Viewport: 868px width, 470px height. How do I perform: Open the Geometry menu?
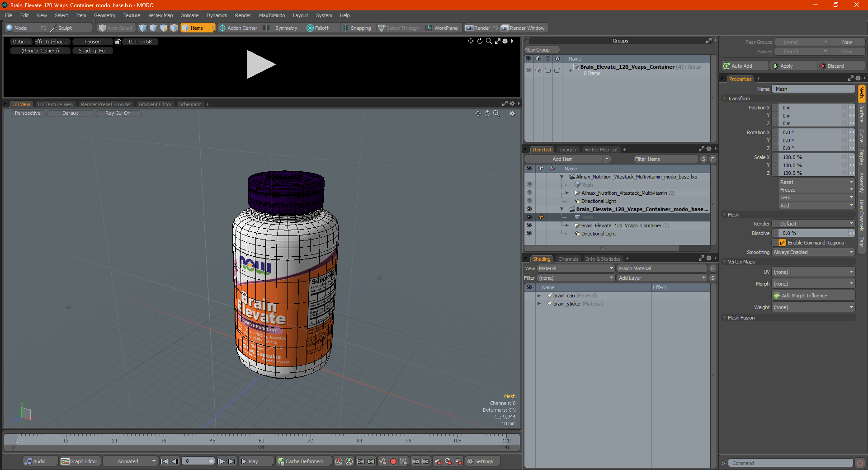pyautogui.click(x=104, y=15)
